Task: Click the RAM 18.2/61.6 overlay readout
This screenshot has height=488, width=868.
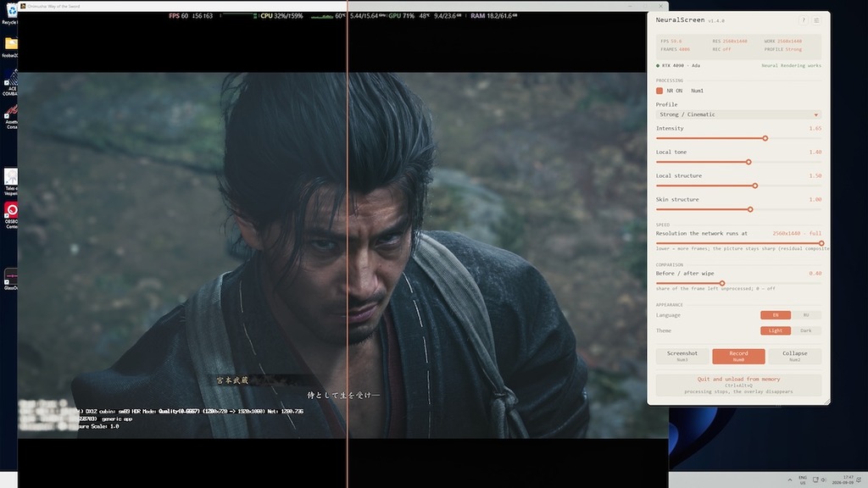Action: [x=494, y=16]
